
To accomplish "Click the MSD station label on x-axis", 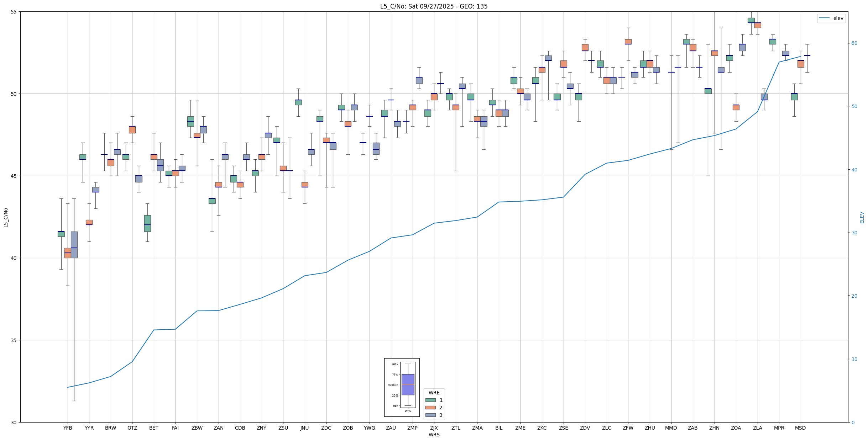I will coord(800,428).
